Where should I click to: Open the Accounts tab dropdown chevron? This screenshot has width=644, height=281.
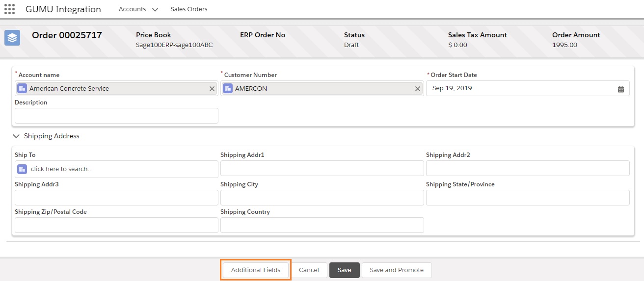click(155, 9)
